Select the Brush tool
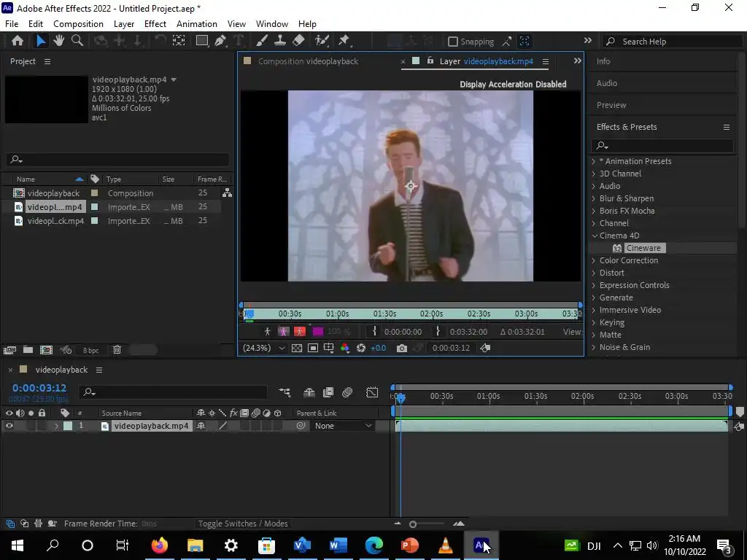This screenshot has width=747, height=560. [262, 41]
